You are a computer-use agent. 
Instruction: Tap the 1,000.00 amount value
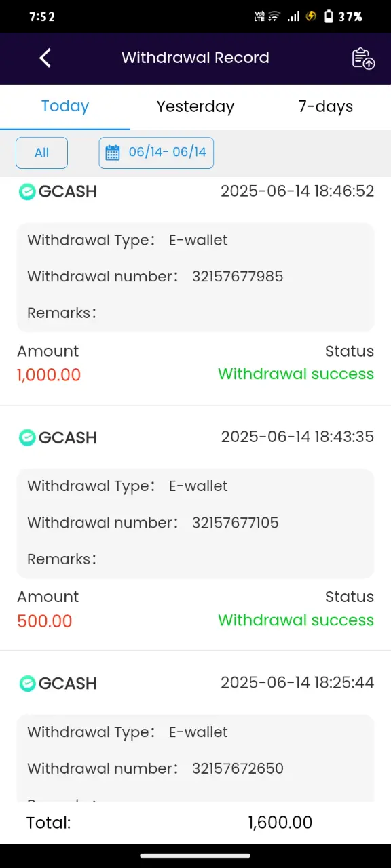pyautogui.click(x=49, y=375)
